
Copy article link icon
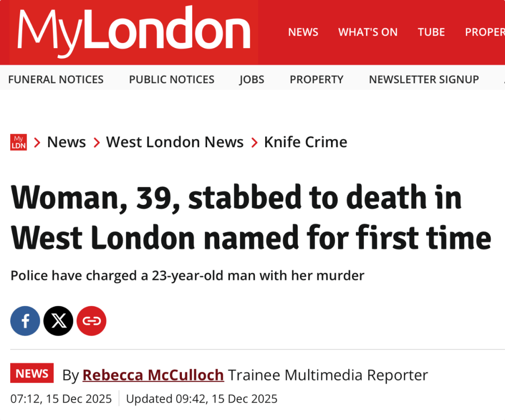point(92,321)
